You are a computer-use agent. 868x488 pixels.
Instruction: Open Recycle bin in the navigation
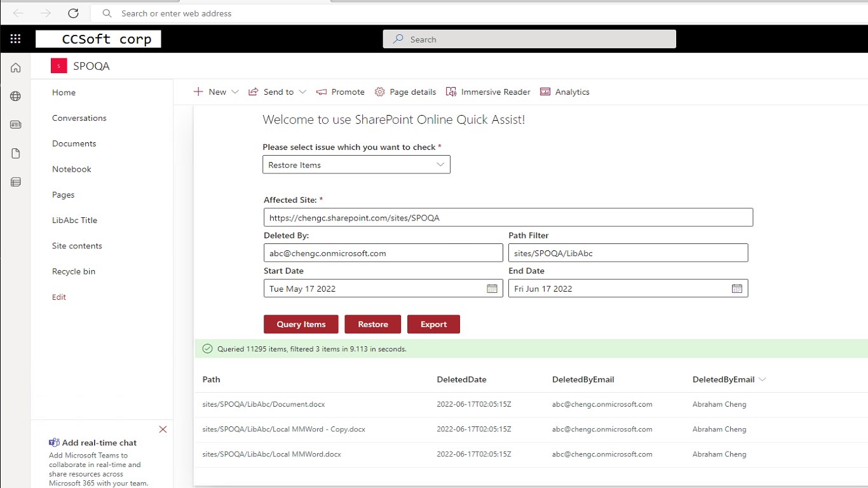point(74,271)
